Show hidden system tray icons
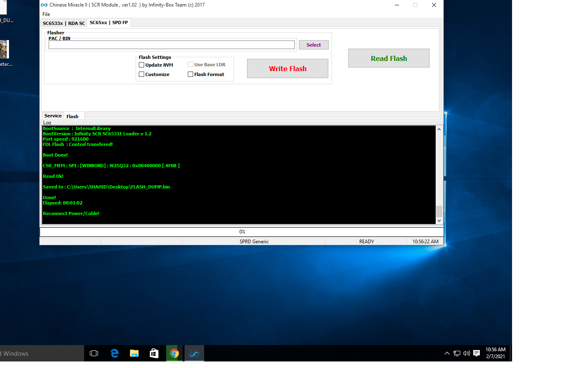This screenshot has width=588, height=368. (x=447, y=353)
